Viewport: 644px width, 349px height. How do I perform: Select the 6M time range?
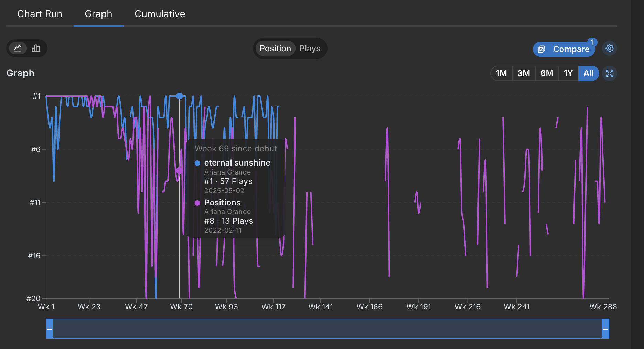(547, 73)
